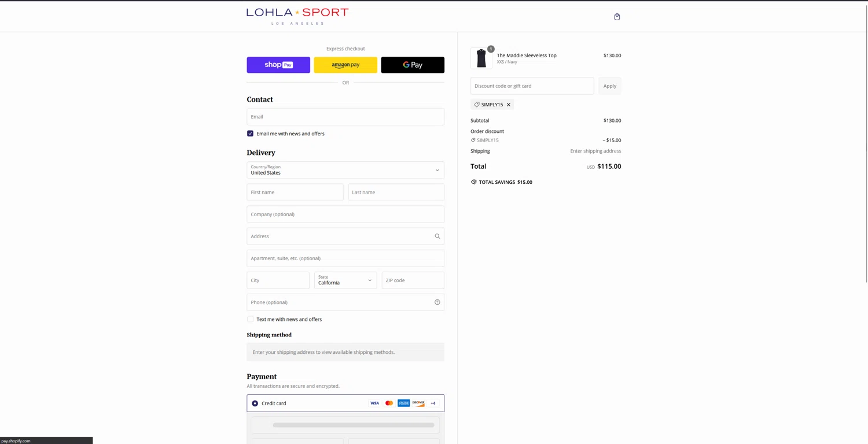The width and height of the screenshot is (868, 444).
Task: Pay with Google Pay express checkout
Action: tap(413, 65)
